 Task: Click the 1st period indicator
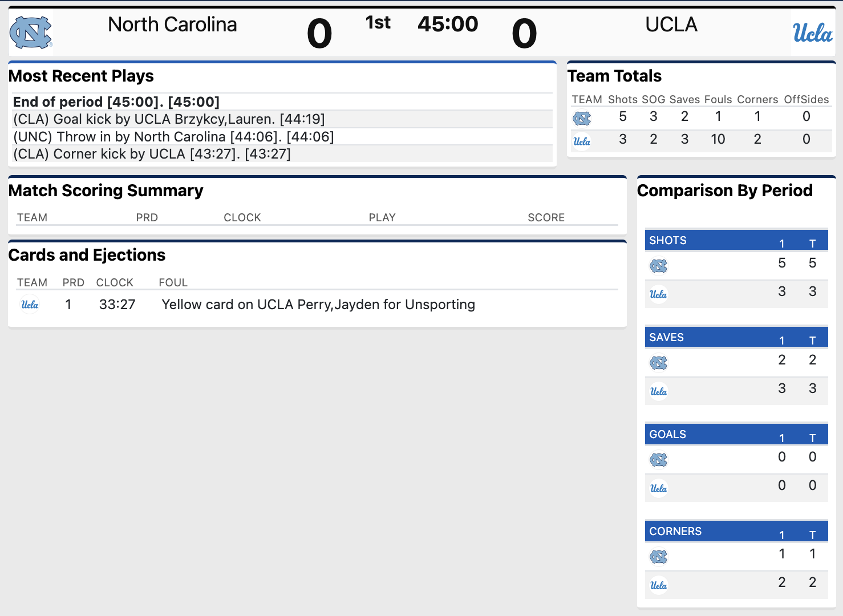click(377, 23)
